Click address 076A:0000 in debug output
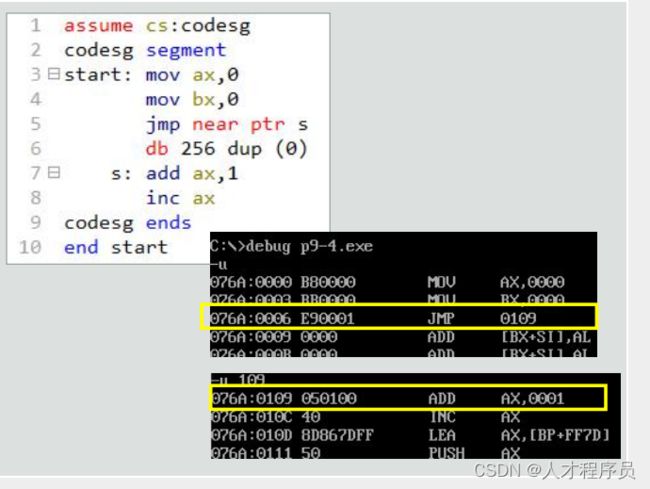The height and width of the screenshot is (489, 650). [x=251, y=282]
